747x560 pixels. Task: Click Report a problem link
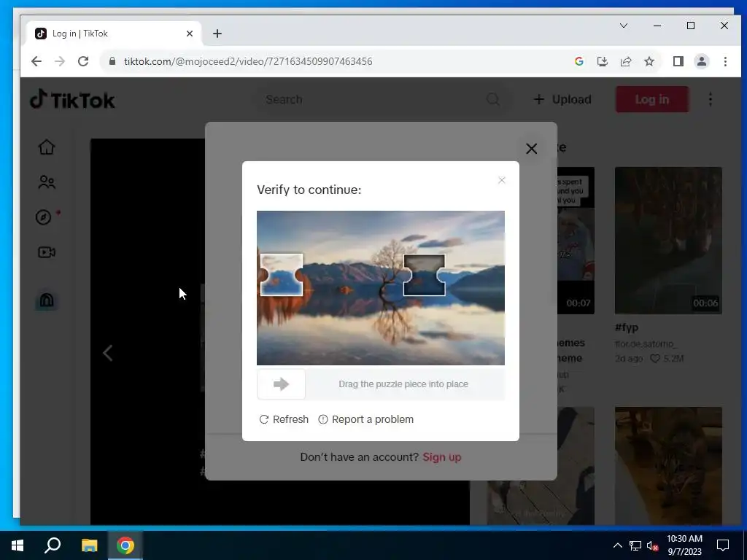pyautogui.click(x=366, y=419)
